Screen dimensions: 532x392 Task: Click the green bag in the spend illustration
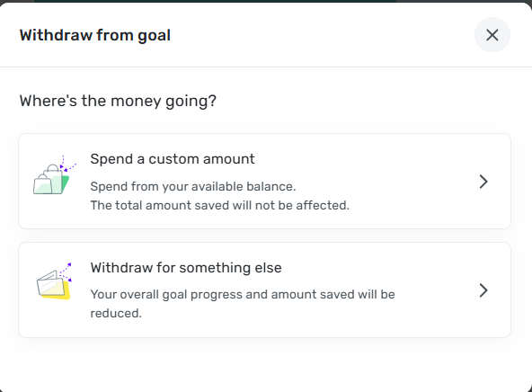pos(65,183)
